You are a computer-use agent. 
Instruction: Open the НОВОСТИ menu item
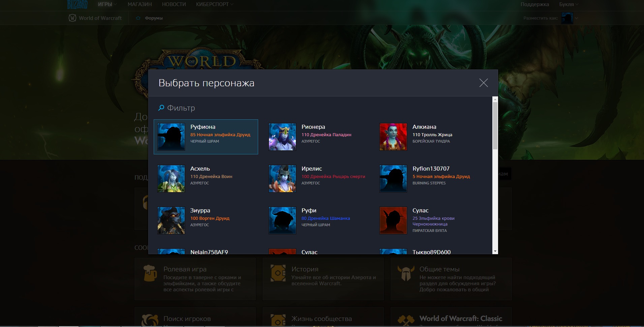click(174, 4)
